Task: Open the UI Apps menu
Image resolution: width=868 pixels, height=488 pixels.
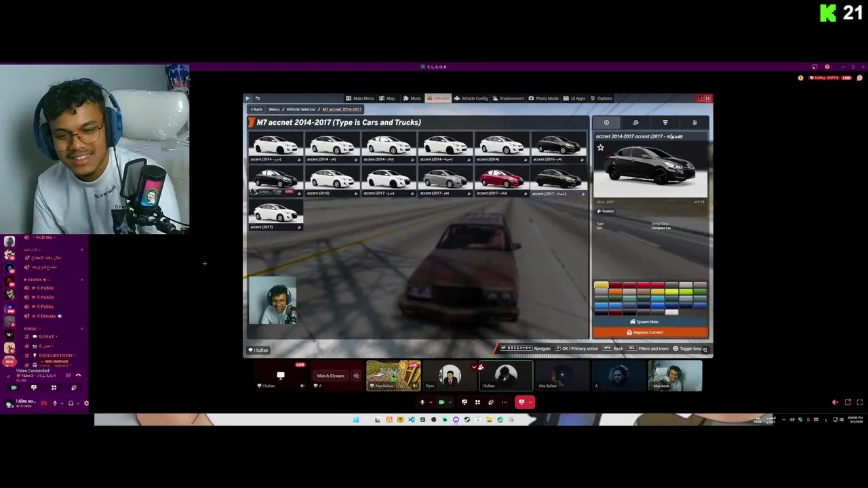Action: 574,98
